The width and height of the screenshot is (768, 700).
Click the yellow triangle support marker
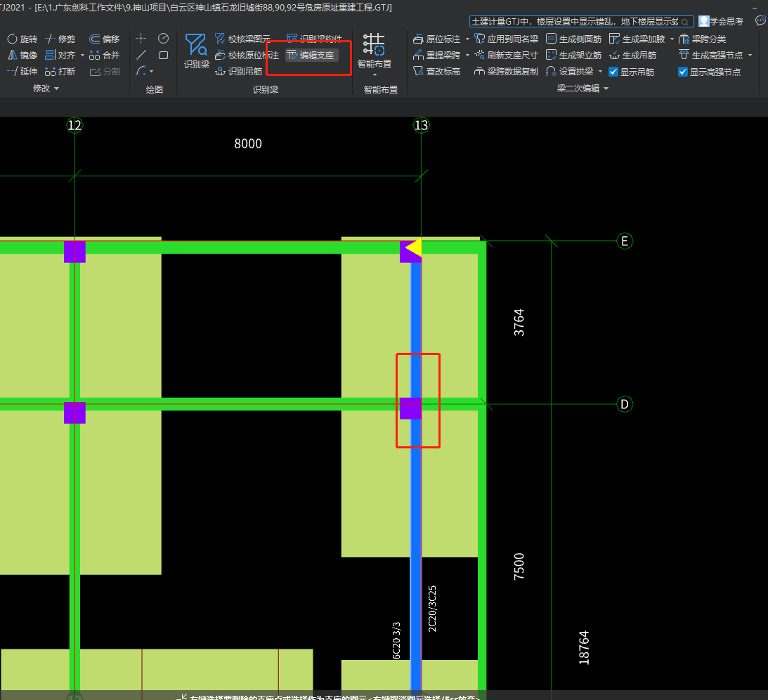pos(415,248)
